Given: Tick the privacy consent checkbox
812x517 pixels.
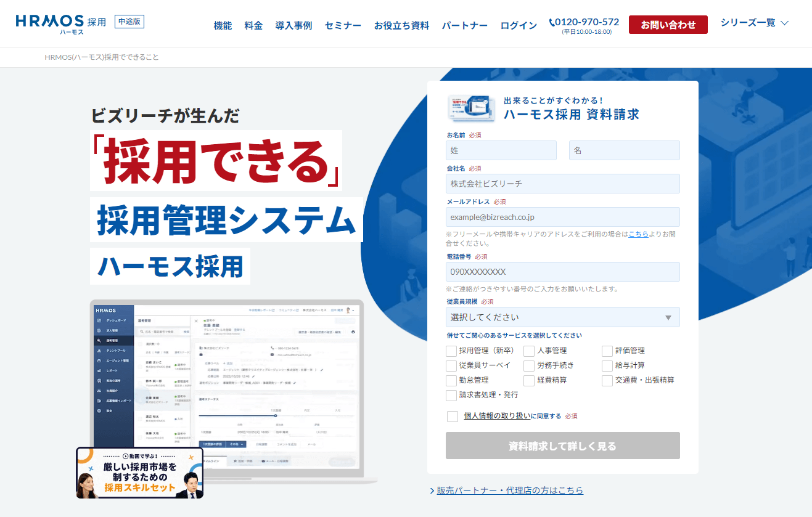Looking at the screenshot, I should pyautogui.click(x=453, y=417).
